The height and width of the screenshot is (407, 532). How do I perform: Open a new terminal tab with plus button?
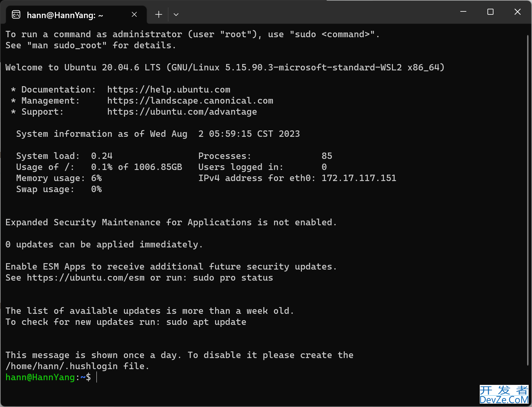tap(159, 14)
